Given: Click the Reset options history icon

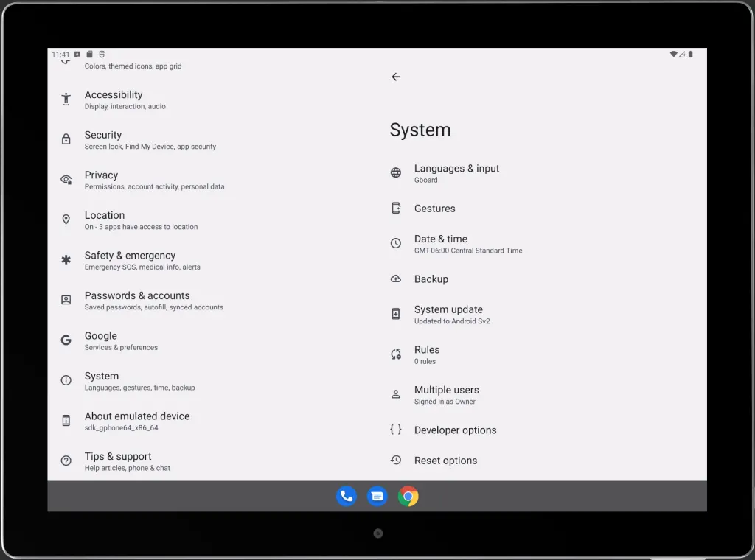Looking at the screenshot, I should click(396, 460).
